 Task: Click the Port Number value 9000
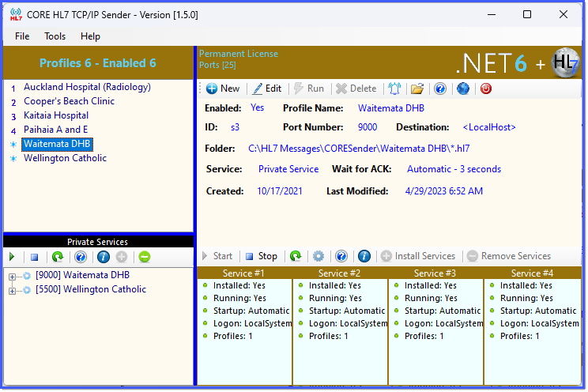[367, 127]
